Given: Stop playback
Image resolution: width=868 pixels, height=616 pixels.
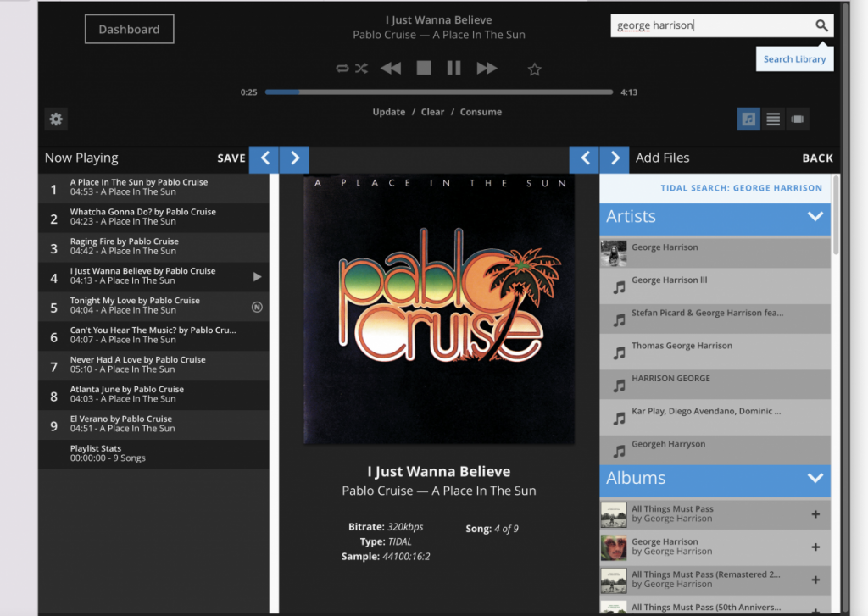Looking at the screenshot, I should tap(424, 68).
